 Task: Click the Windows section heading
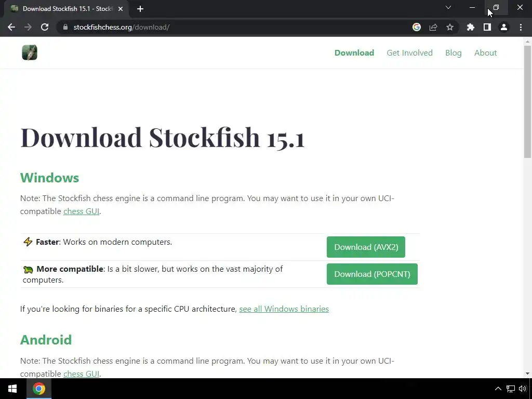point(49,178)
